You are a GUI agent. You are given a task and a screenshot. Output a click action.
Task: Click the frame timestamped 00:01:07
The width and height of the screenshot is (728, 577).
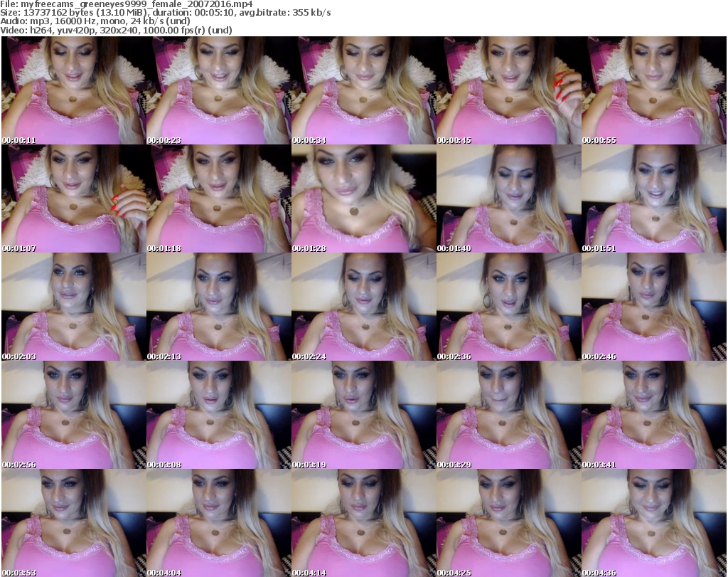click(73, 198)
